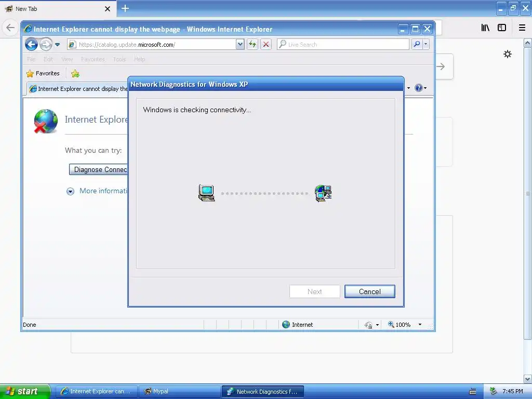Open the IE File menu

[x=31, y=59]
